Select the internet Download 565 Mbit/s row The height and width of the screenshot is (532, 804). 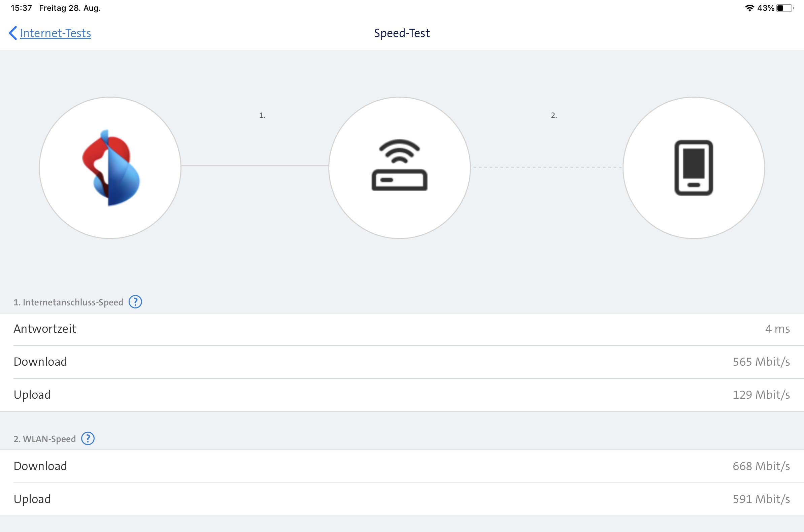(x=402, y=362)
